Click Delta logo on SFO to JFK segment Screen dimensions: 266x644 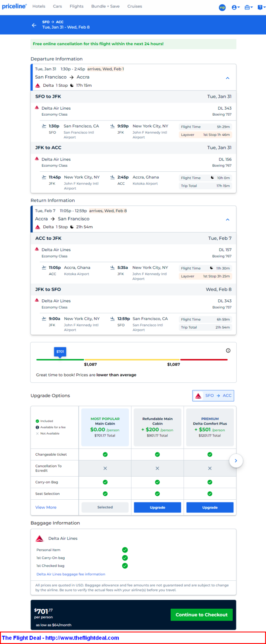[37, 107]
